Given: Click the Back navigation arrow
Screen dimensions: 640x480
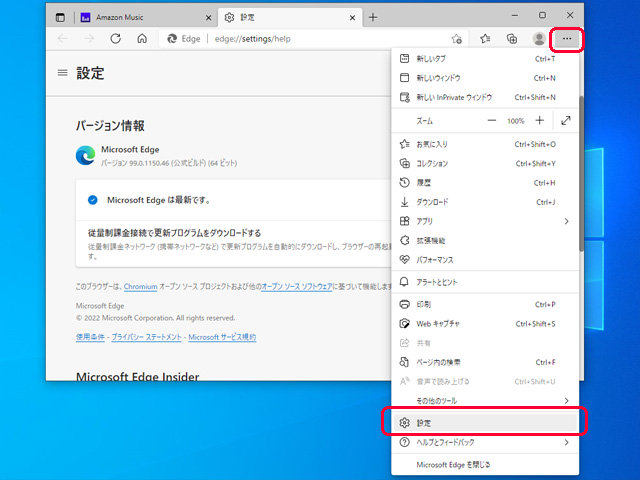Looking at the screenshot, I should coord(62,39).
